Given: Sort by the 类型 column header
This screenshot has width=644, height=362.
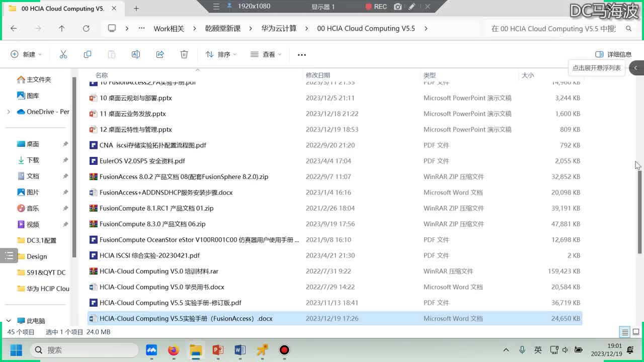Looking at the screenshot, I should (430, 75).
